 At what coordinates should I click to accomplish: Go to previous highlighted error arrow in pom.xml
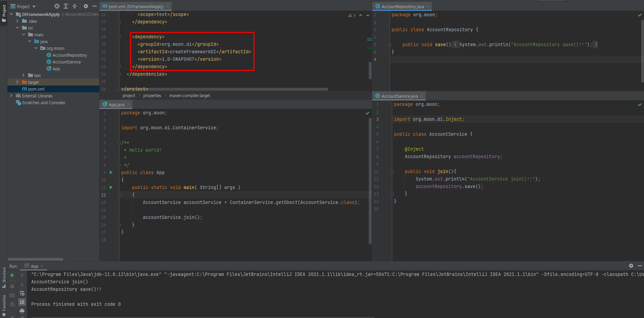point(361,15)
